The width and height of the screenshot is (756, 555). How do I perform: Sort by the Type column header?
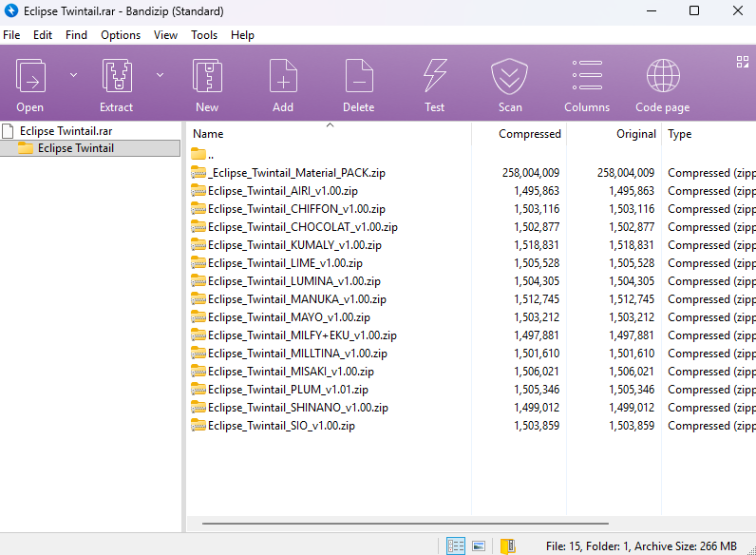point(679,134)
